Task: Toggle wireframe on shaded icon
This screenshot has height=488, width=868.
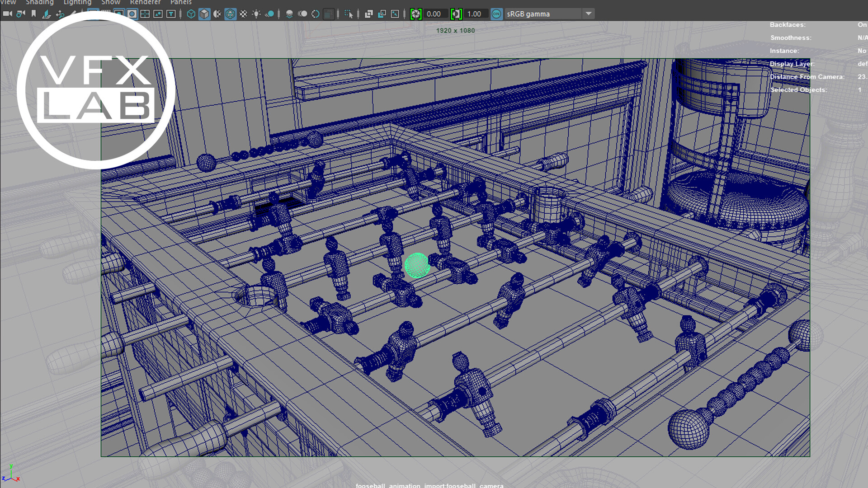Action: (x=230, y=14)
